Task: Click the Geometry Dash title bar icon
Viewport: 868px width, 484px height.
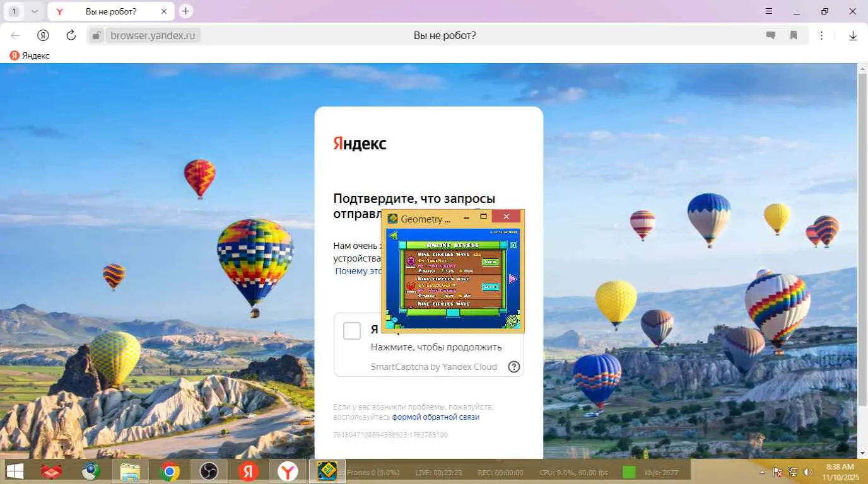Action: point(392,219)
